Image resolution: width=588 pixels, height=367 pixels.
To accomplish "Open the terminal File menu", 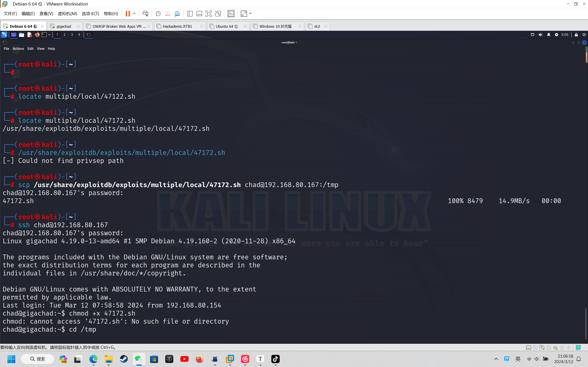I will [6, 49].
